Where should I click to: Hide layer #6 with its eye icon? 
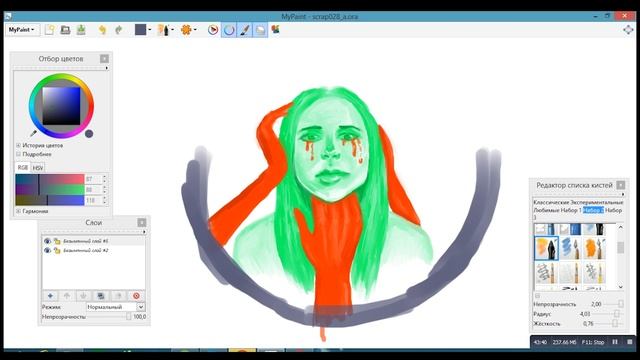pyautogui.click(x=47, y=241)
